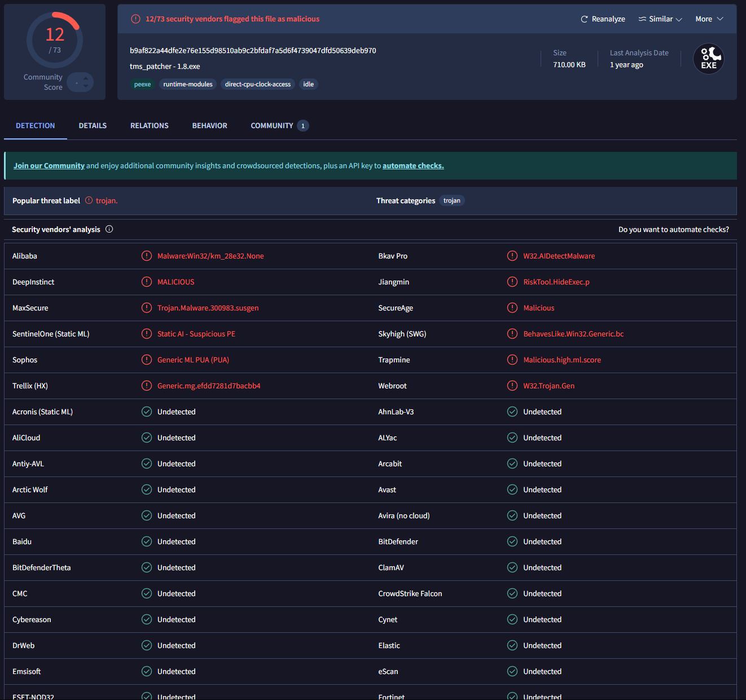Switch to the DETECTION tab
The height and width of the screenshot is (700, 746).
click(36, 126)
